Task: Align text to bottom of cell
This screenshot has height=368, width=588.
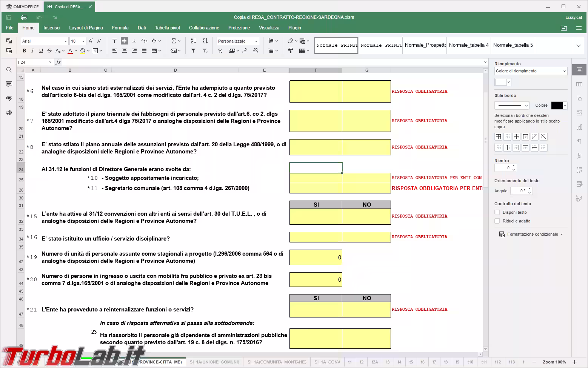Action: point(134,41)
